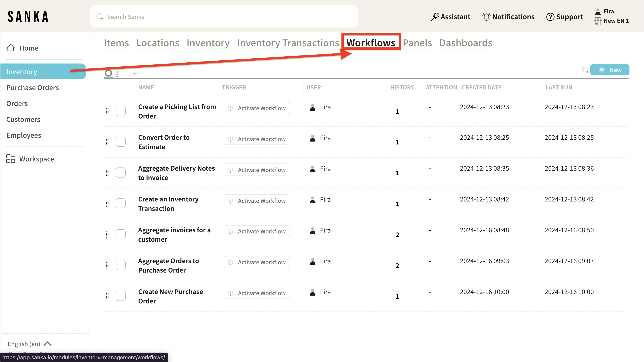Screen dimensions: 644x362
Task: Click the Home house icon in sidebar
Action: (x=11, y=48)
